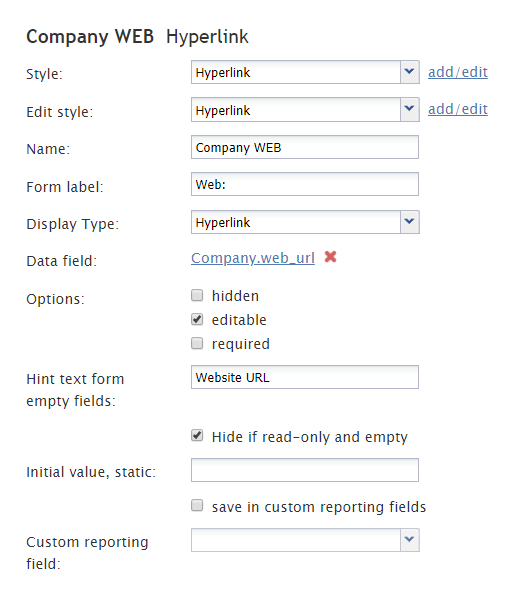Image resolution: width=531 pixels, height=590 pixels.
Task: Click the Hint text Website URL field
Action: point(305,377)
